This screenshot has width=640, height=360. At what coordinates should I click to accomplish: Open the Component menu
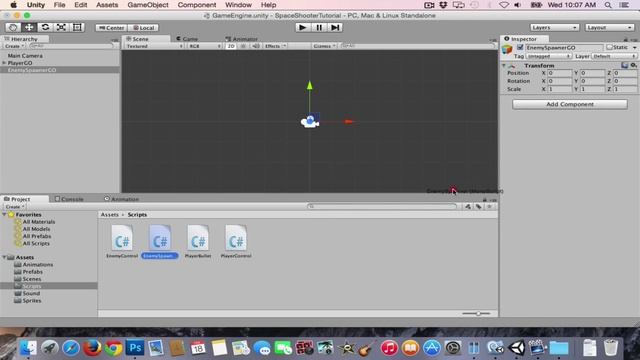[x=197, y=5]
